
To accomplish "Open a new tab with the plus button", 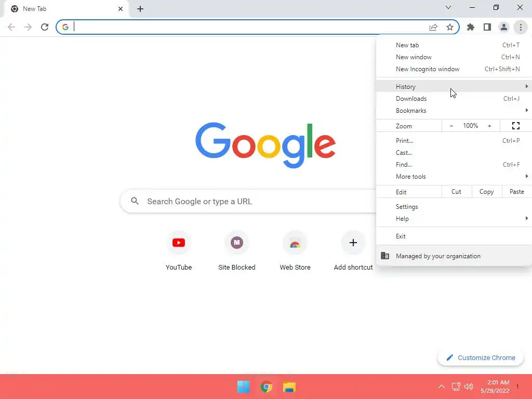I will tap(140, 9).
